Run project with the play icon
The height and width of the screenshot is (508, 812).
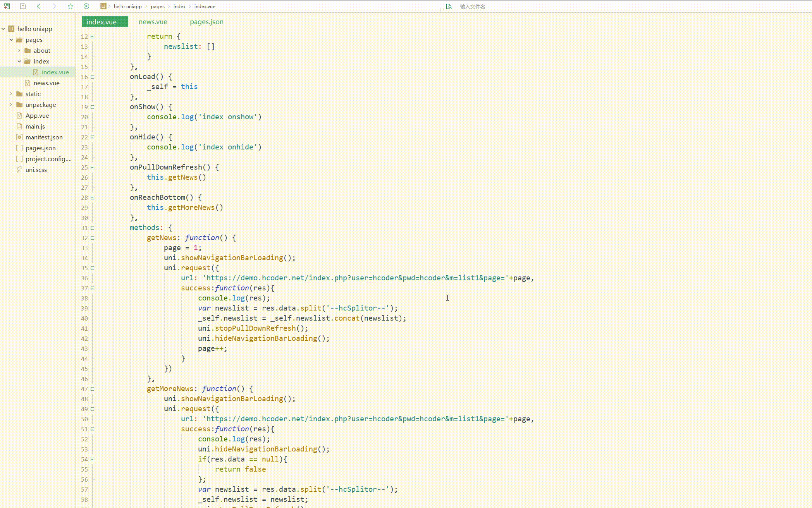[x=86, y=6]
